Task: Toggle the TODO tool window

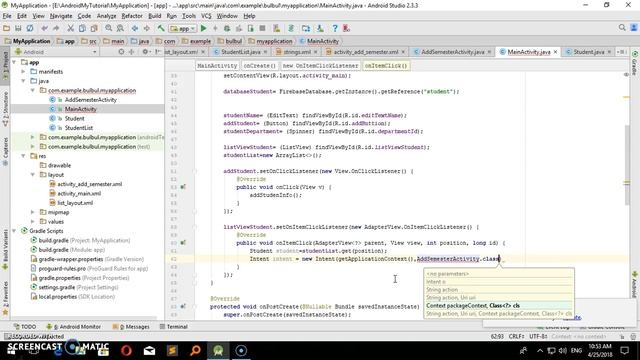Action: coord(25,327)
